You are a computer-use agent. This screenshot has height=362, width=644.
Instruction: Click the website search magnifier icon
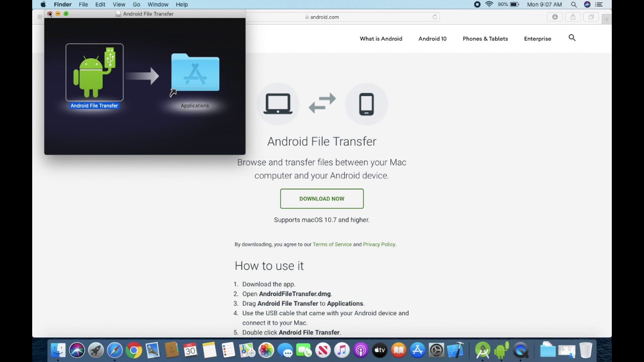tap(572, 38)
